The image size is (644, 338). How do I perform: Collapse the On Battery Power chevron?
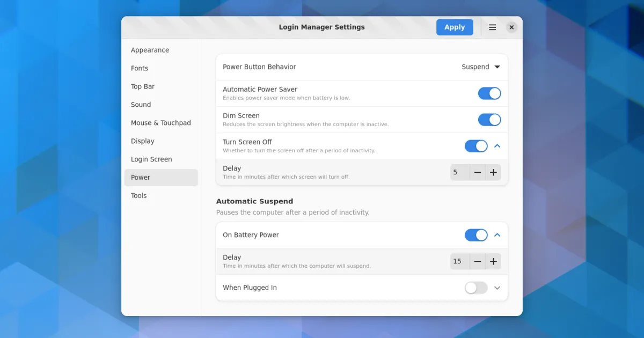pos(497,235)
